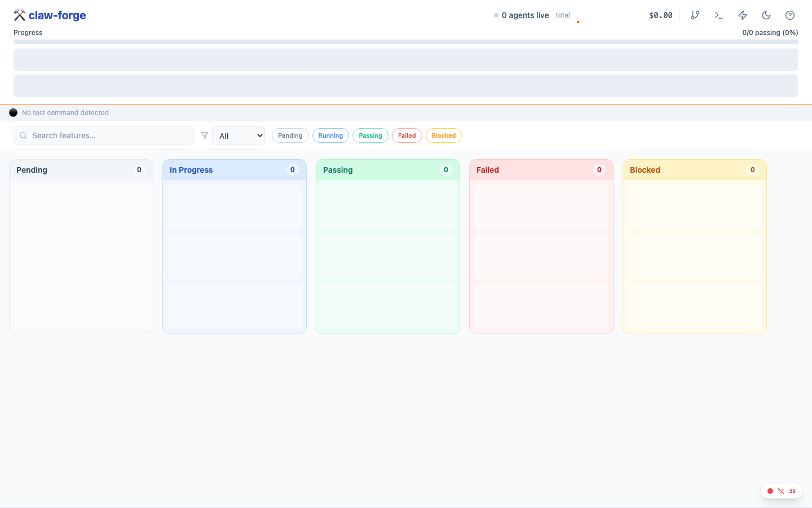The width and height of the screenshot is (812, 508).
Task: Toggle the Passing status filter
Action: (x=370, y=135)
